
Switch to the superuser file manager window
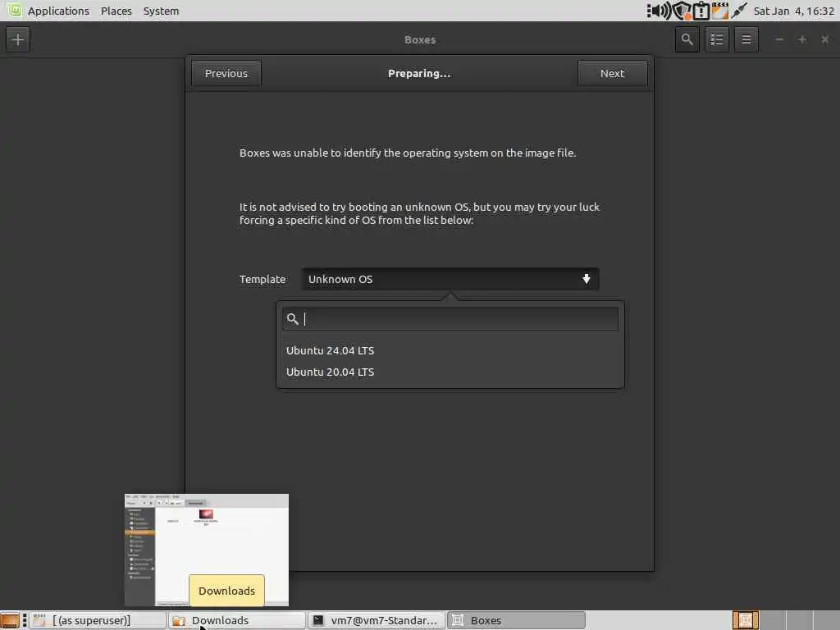(97, 620)
